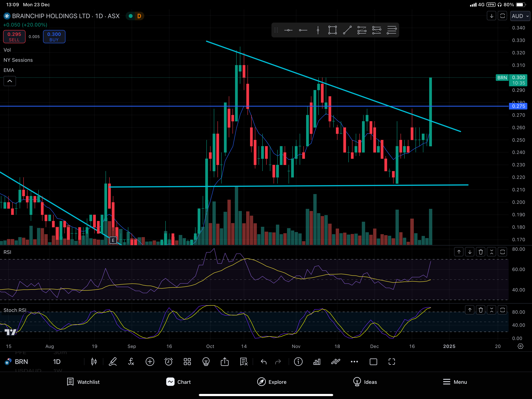Open the 1D interval selector
The image size is (532, 399).
point(57,362)
